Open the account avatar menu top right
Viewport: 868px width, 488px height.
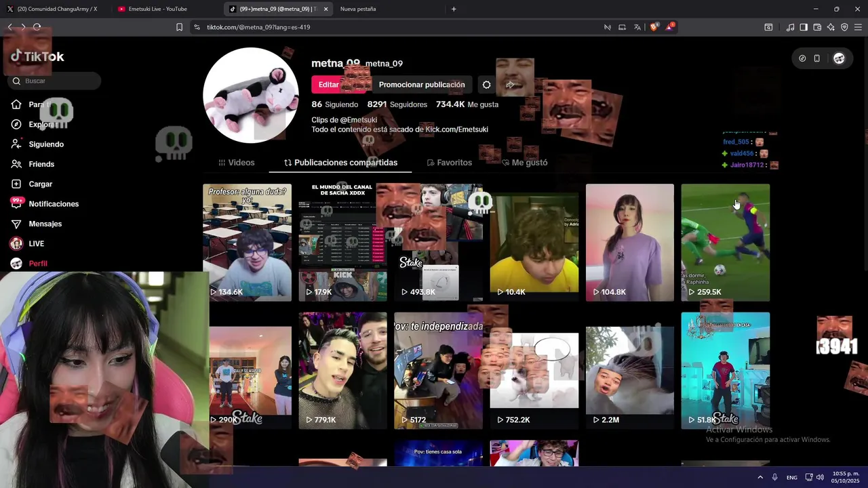(839, 58)
